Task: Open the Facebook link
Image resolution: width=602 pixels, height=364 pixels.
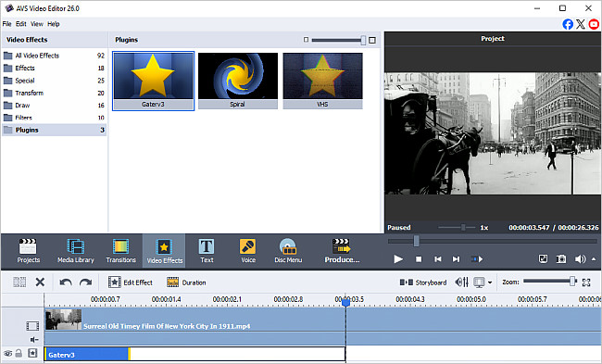Action: [x=568, y=24]
